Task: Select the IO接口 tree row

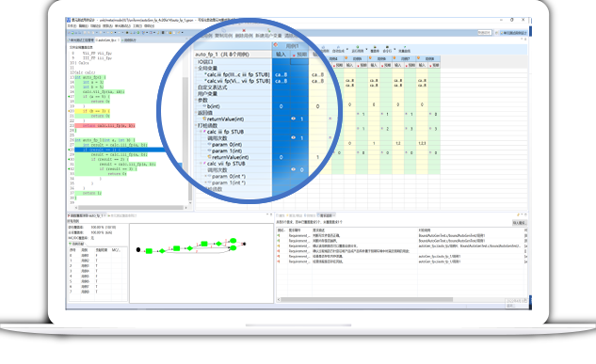Action: (x=233, y=62)
